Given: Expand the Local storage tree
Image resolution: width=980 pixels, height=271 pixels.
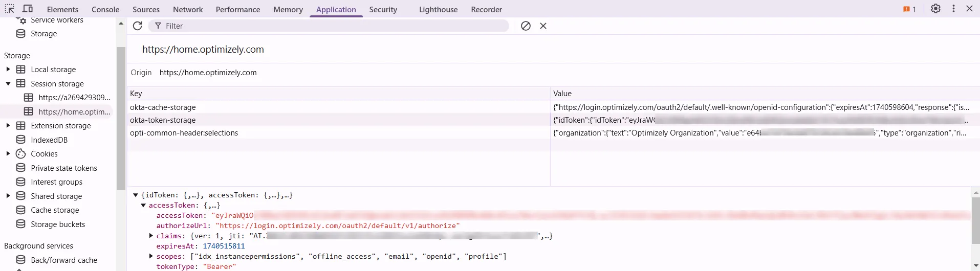Looking at the screenshot, I should (x=8, y=69).
